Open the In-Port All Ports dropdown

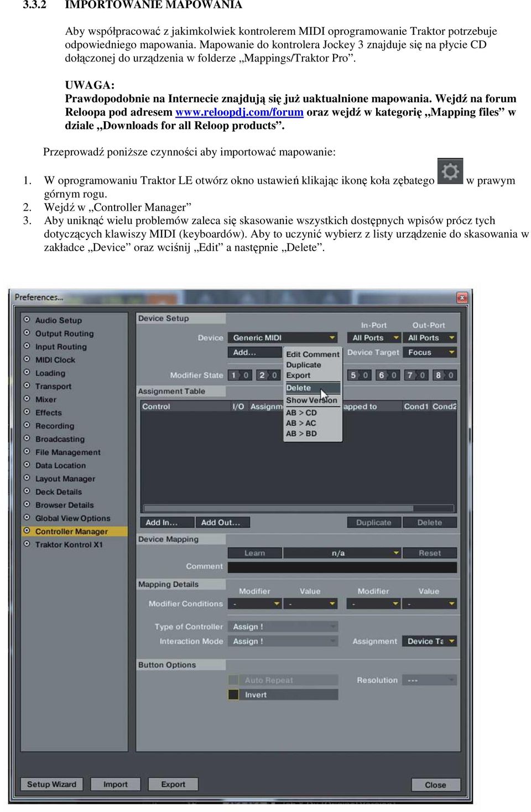374,337
